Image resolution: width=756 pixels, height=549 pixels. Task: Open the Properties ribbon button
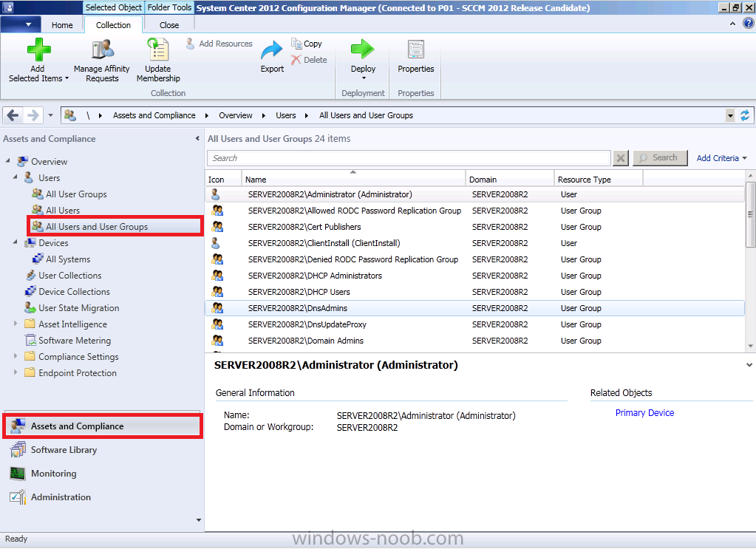click(x=415, y=57)
